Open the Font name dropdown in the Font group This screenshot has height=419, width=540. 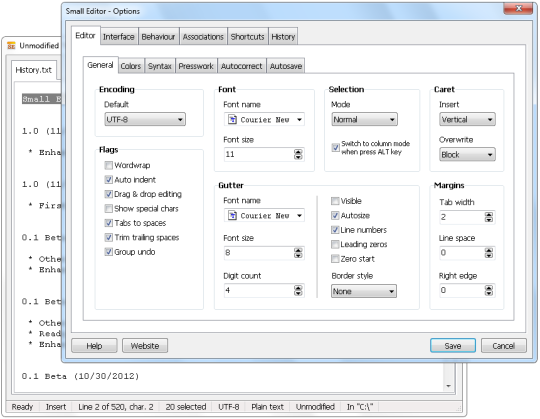264,119
